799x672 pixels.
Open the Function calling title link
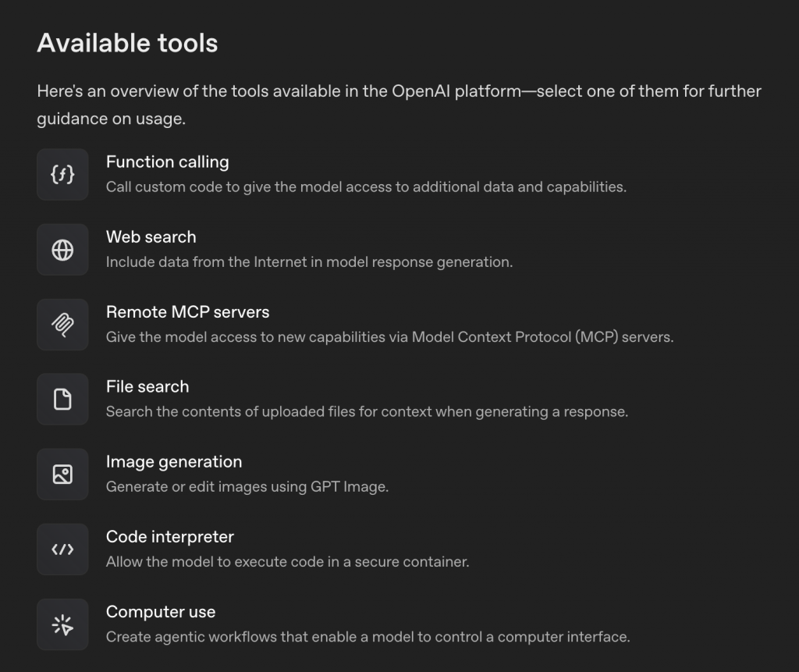[x=167, y=162]
